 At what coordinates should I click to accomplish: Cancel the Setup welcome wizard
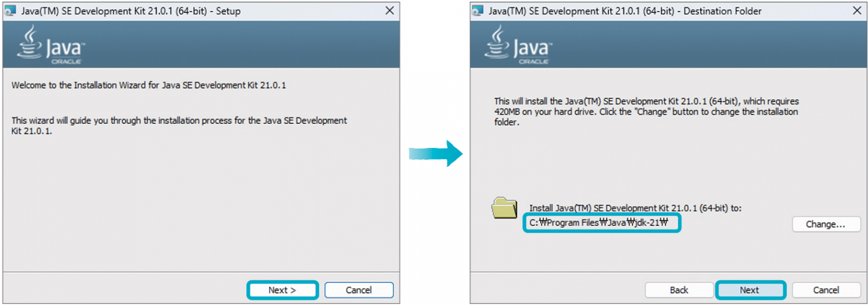[359, 290]
